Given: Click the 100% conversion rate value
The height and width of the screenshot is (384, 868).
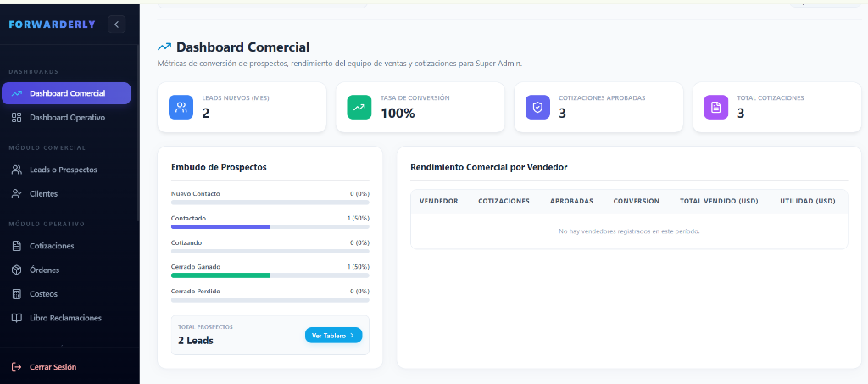Looking at the screenshot, I should (398, 114).
